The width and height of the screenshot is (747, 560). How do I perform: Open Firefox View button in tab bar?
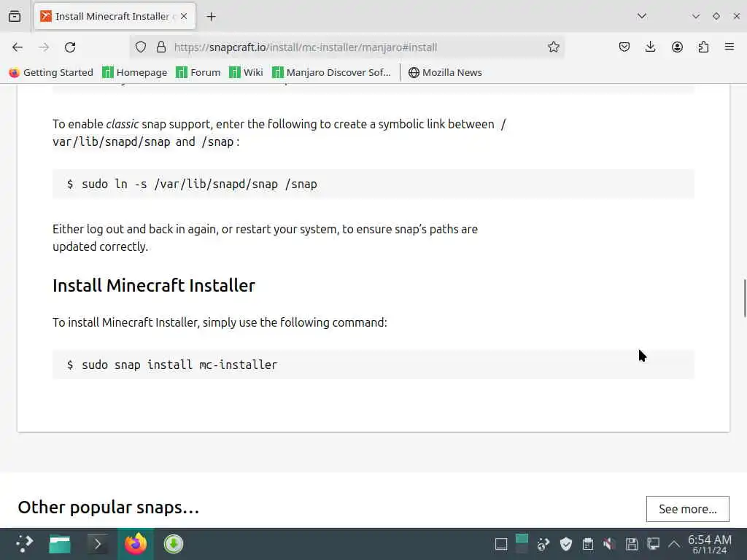[x=15, y=16]
